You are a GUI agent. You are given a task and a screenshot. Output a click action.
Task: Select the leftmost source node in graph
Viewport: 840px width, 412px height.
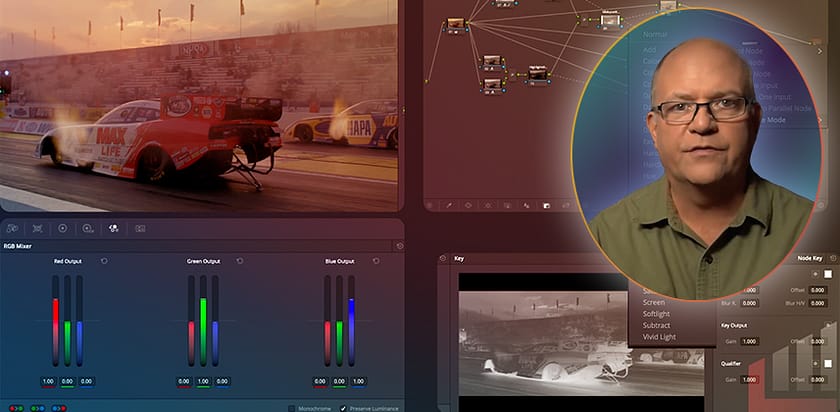coord(456,24)
